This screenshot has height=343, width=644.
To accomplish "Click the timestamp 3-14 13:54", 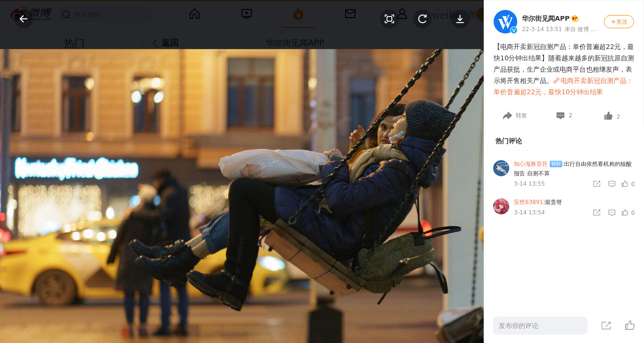I will pyautogui.click(x=529, y=212).
